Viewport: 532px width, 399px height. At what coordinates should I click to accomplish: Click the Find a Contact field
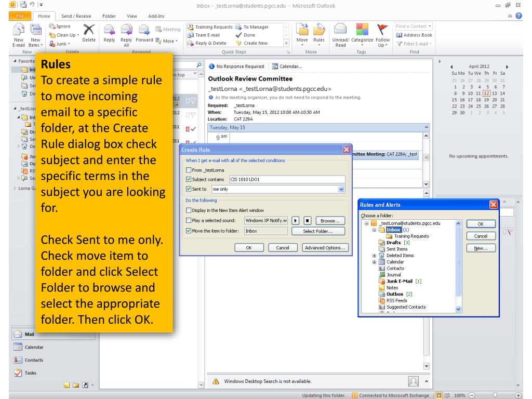[414, 26]
